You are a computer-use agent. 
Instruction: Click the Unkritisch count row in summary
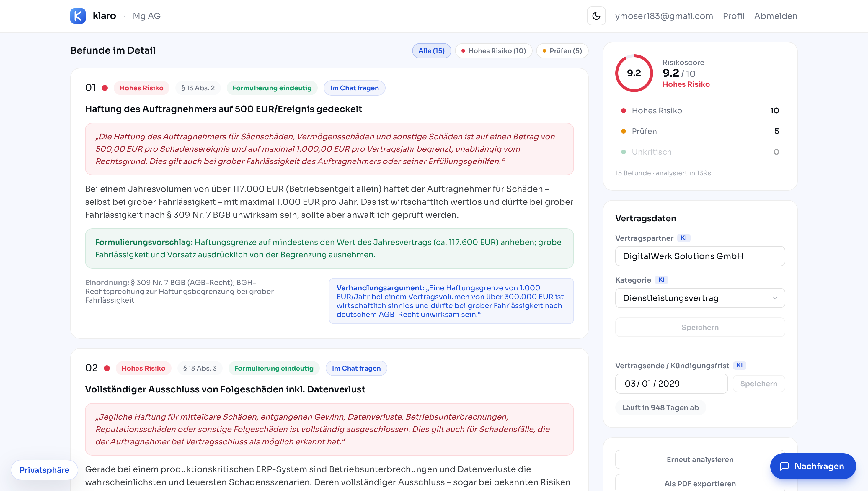click(700, 152)
